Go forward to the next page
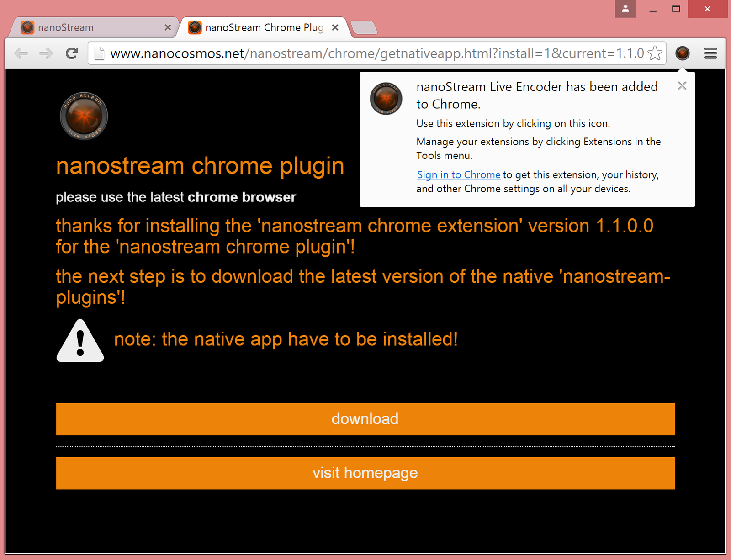 click(x=46, y=53)
